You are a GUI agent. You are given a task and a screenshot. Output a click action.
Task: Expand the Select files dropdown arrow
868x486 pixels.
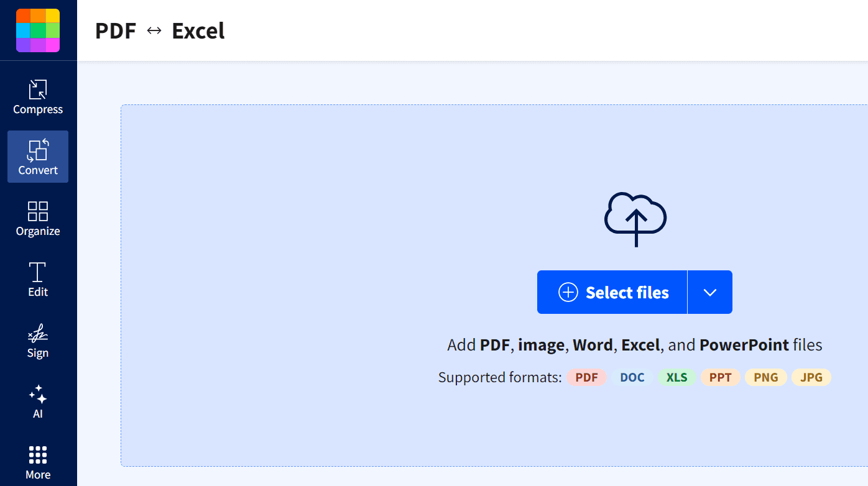(x=710, y=292)
